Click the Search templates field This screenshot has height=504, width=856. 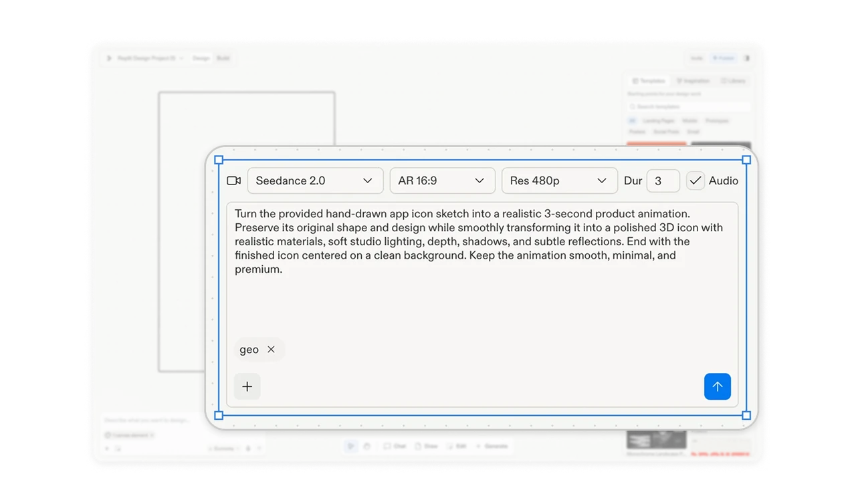pyautogui.click(x=689, y=106)
